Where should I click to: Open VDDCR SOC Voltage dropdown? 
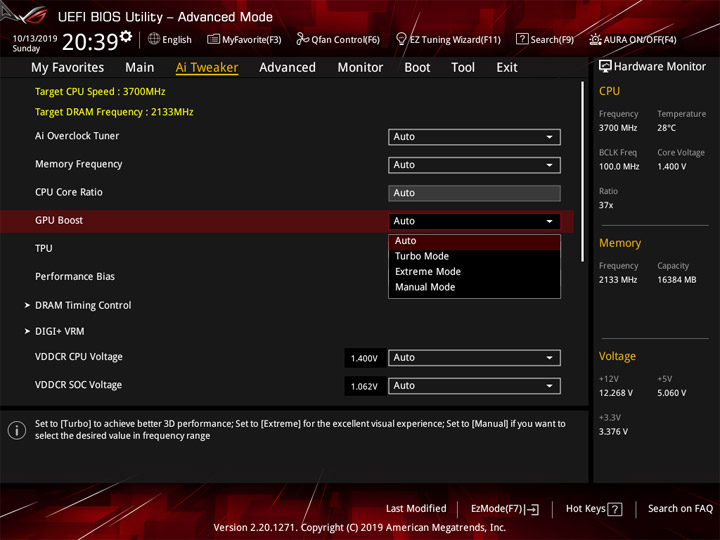coord(474,386)
